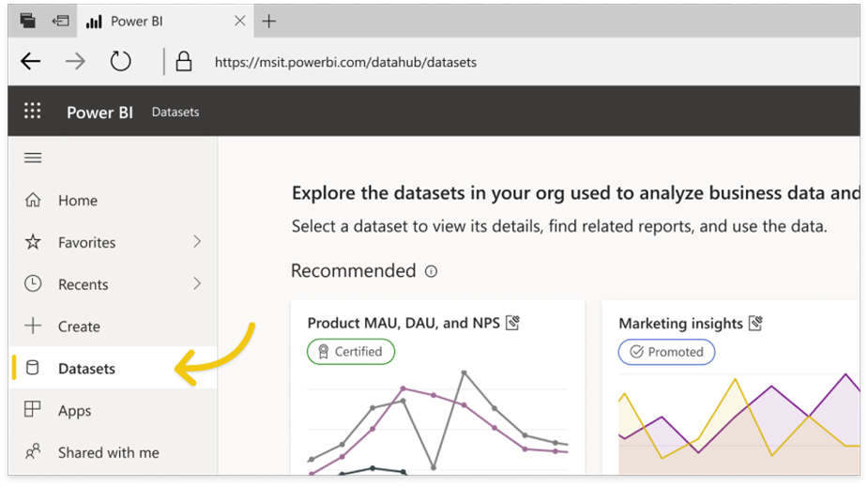Click the Datasets breadcrumb in header
This screenshot has height=486, width=868.
click(175, 112)
